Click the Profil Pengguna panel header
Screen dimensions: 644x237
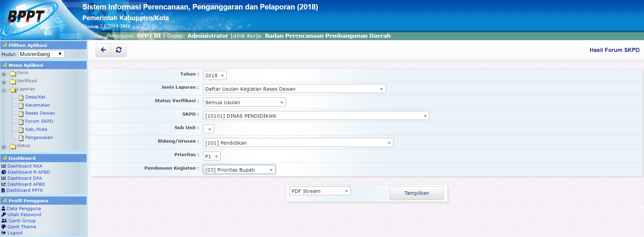(43, 201)
